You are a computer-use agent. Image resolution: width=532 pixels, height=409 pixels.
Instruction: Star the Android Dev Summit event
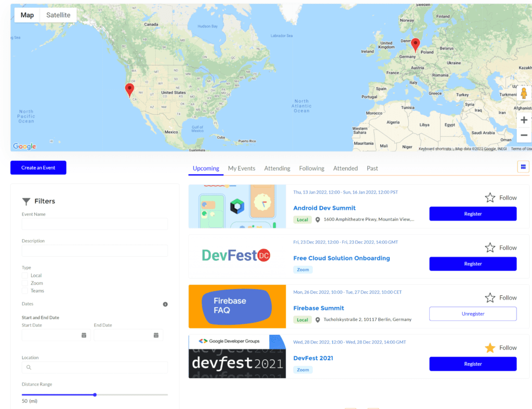point(490,198)
